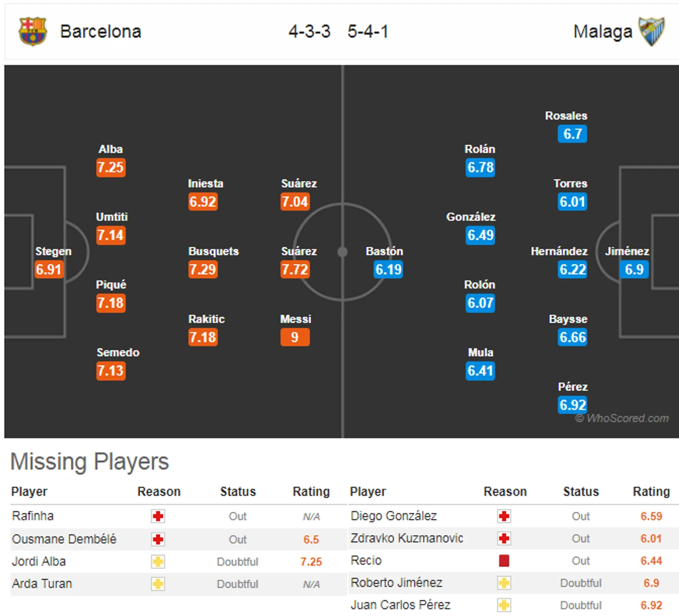Click the Barcelona team name

click(100, 32)
